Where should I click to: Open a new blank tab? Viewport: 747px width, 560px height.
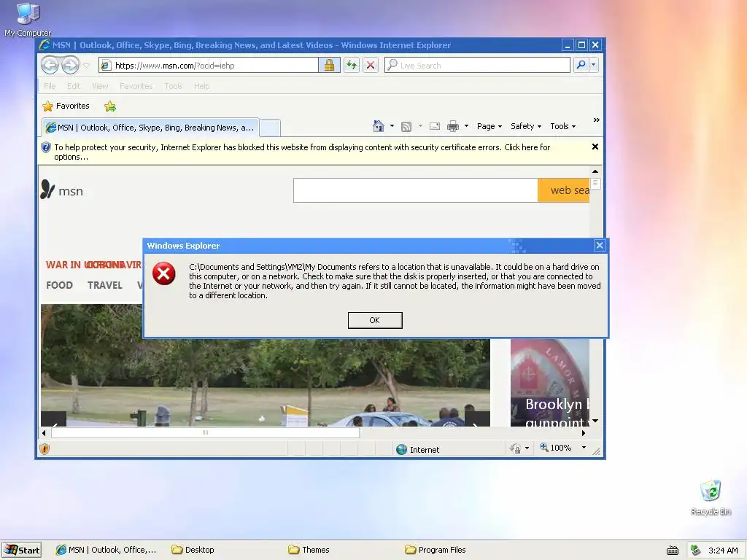[270, 128]
